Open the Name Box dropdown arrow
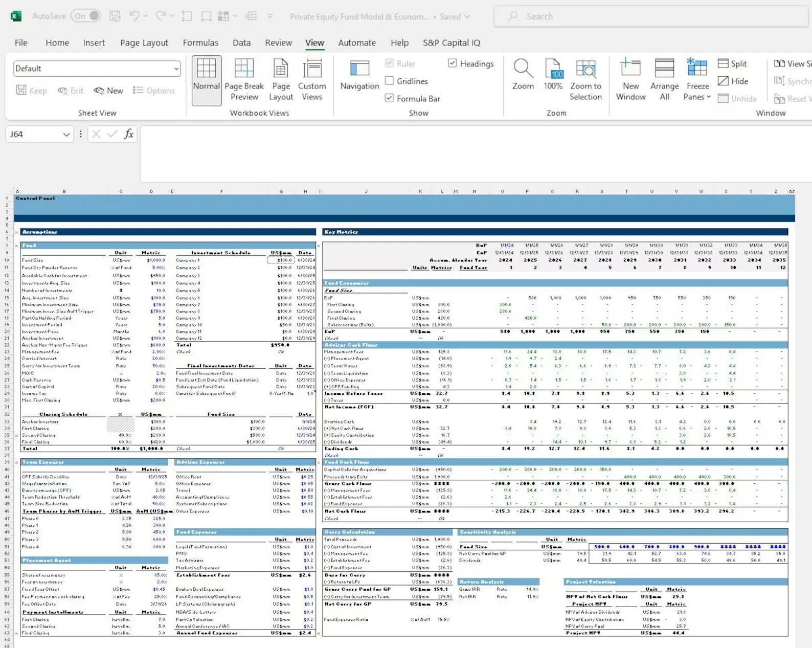The image size is (812, 648). 66,135
